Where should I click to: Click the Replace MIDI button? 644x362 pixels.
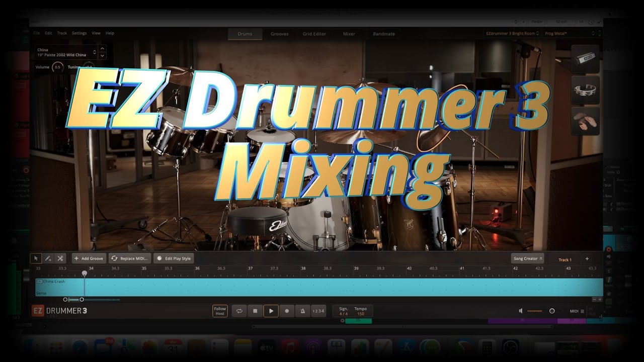click(130, 258)
